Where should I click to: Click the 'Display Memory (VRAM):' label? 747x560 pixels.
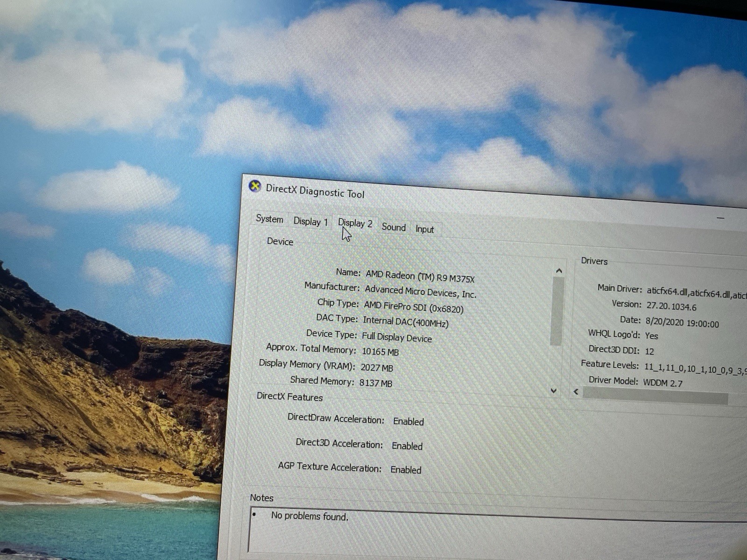[x=307, y=364]
